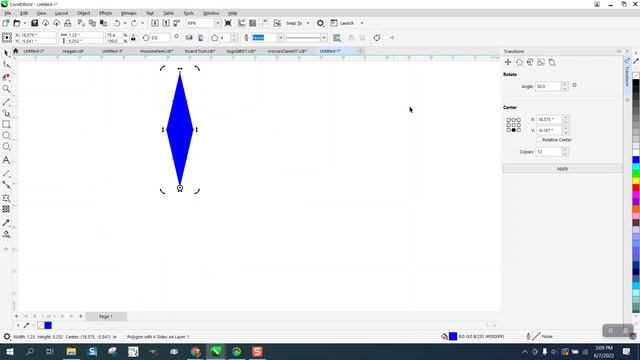
Task: Select the center-right origin point
Action: [x=519, y=125]
